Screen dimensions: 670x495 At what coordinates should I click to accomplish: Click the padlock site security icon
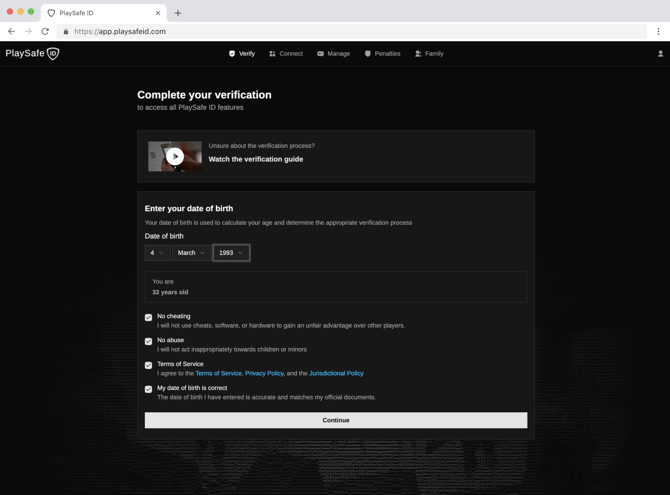click(x=66, y=32)
